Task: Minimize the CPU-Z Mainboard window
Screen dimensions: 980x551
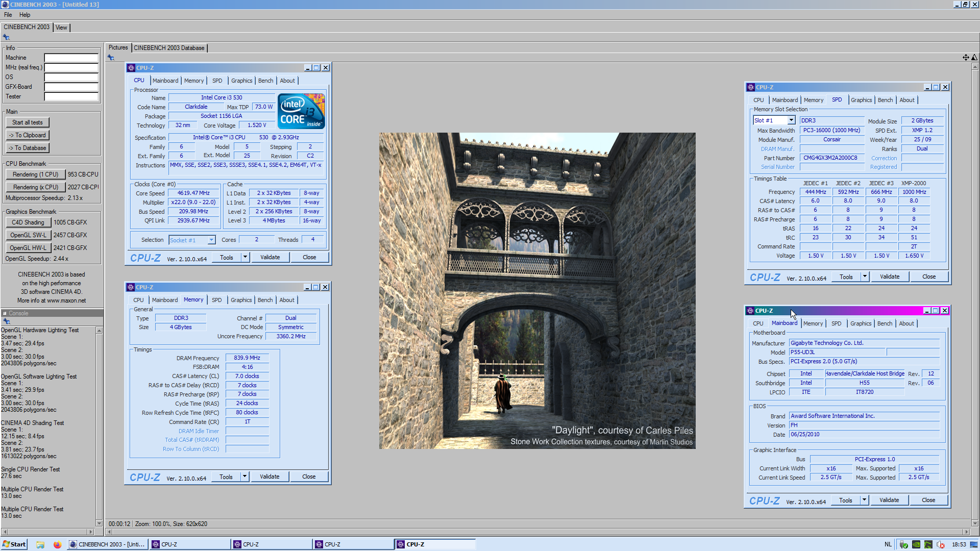Action: pos(927,311)
